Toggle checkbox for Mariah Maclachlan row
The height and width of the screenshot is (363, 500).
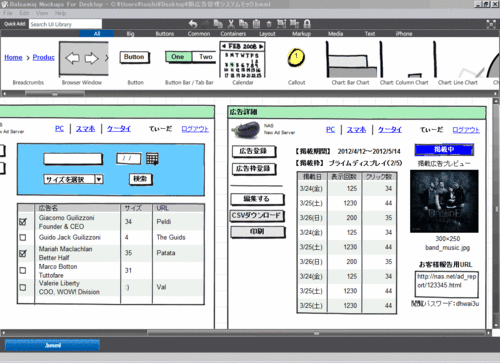(23, 253)
